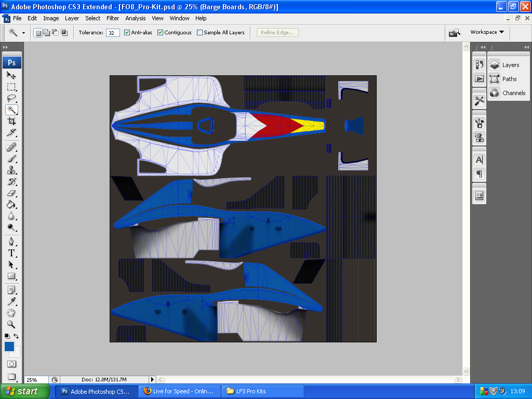Swap foreground and background colors

tap(16, 336)
